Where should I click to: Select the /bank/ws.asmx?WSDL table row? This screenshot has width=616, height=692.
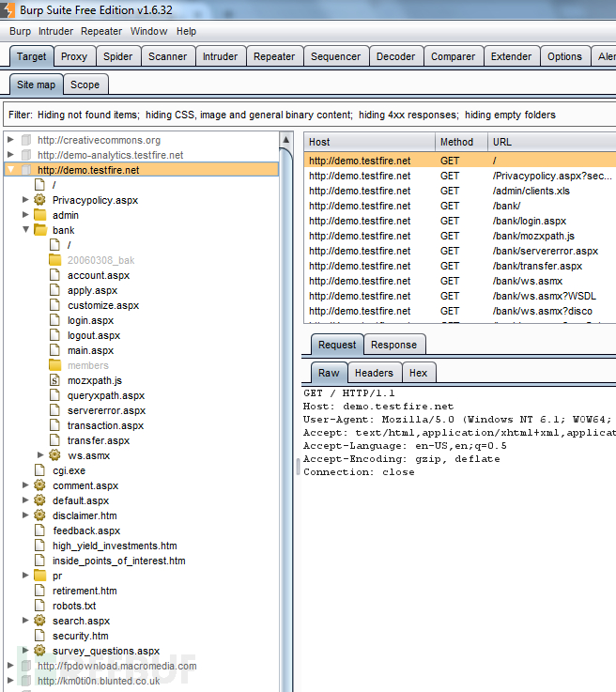pyautogui.click(x=460, y=296)
